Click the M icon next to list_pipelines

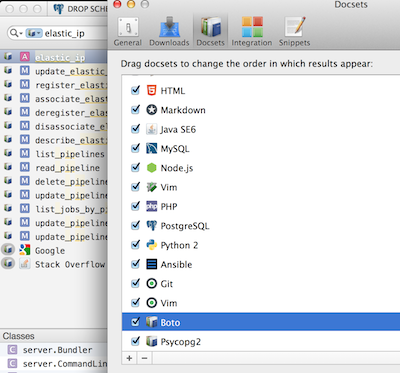[x=25, y=154]
